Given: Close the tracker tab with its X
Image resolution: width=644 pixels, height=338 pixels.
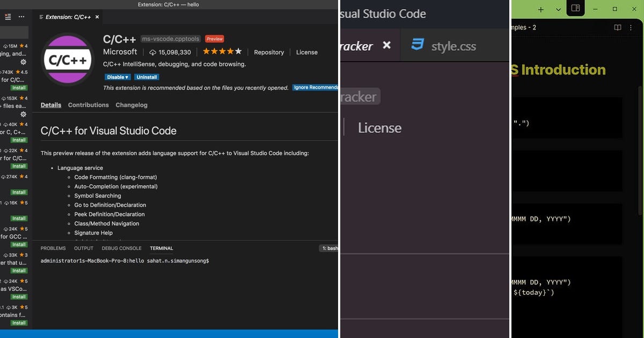Looking at the screenshot, I should [x=387, y=46].
